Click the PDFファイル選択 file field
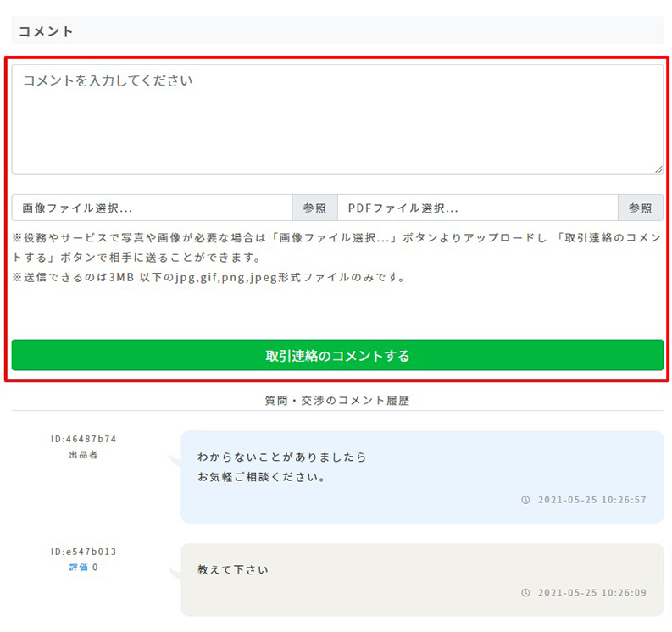Screen dimensions: 672x632 coord(478,208)
